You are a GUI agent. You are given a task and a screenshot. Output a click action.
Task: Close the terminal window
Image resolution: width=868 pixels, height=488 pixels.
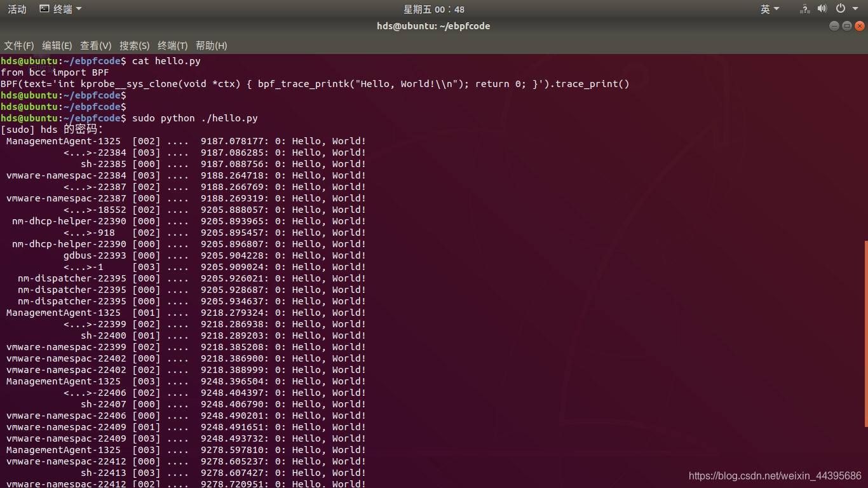click(x=860, y=26)
